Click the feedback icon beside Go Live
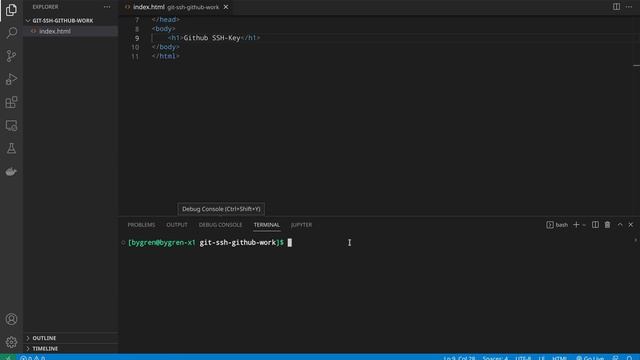Screen dimensions: 640x360 point(616,358)
